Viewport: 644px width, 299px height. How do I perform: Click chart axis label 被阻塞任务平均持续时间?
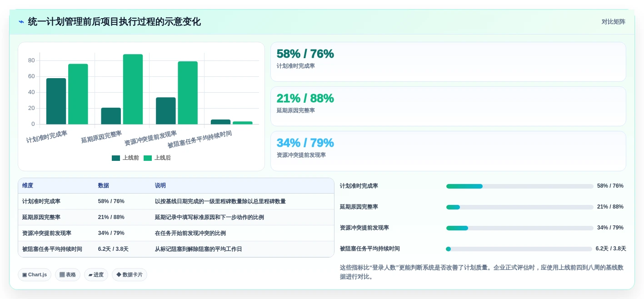(x=200, y=140)
